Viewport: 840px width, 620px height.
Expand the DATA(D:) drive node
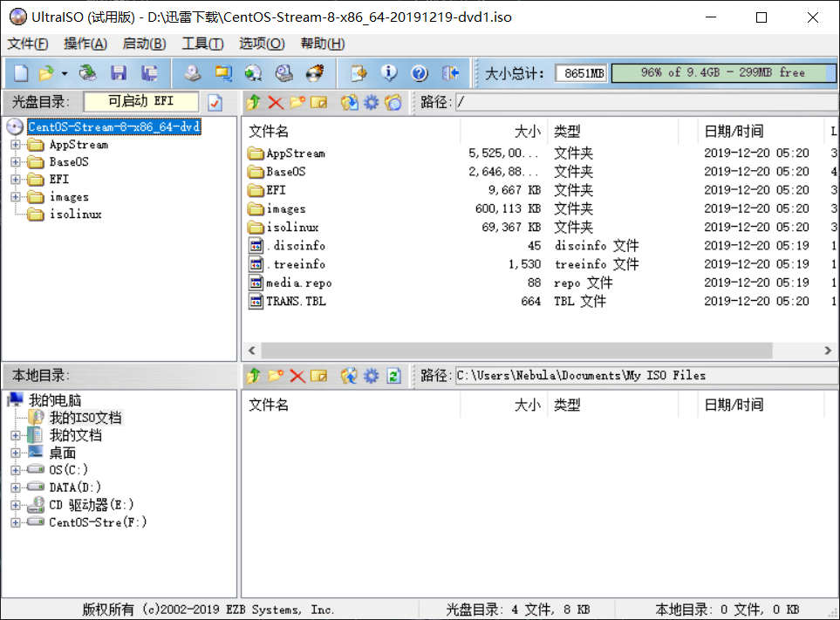click(16, 487)
